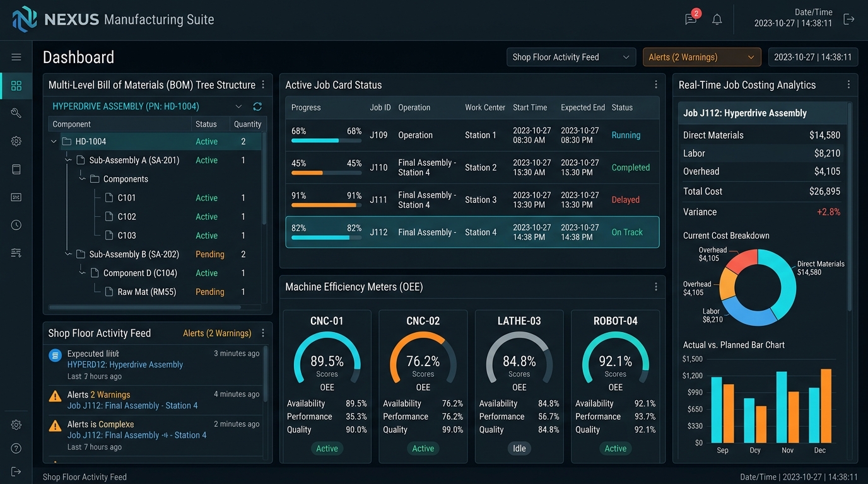Open the Shop Floor Activity Feed panel options
The width and height of the screenshot is (868, 484).
coord(263,333)
